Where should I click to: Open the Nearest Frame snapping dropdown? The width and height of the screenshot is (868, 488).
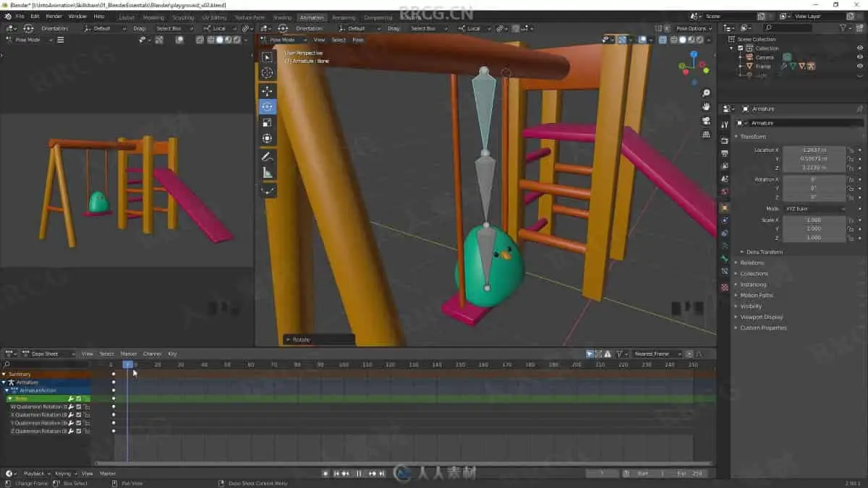pyautogui.click(x=656, y=354)
